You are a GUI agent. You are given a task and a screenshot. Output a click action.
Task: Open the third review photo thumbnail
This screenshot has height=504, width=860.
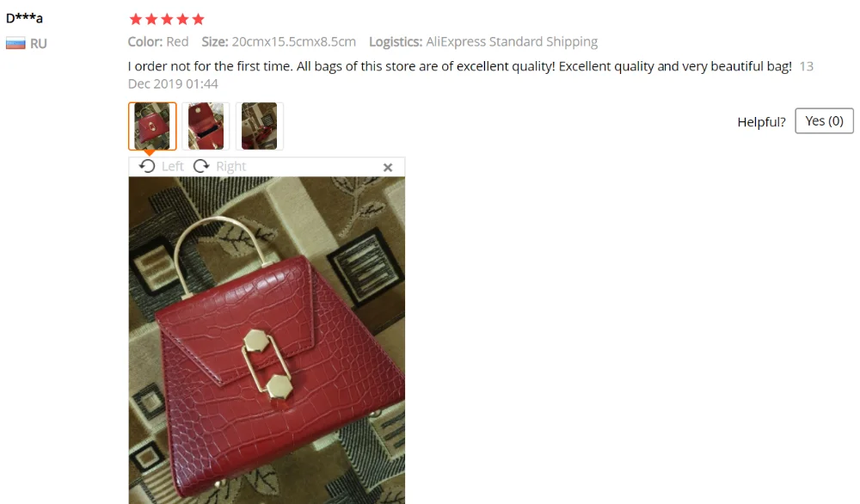coord(260,126)
